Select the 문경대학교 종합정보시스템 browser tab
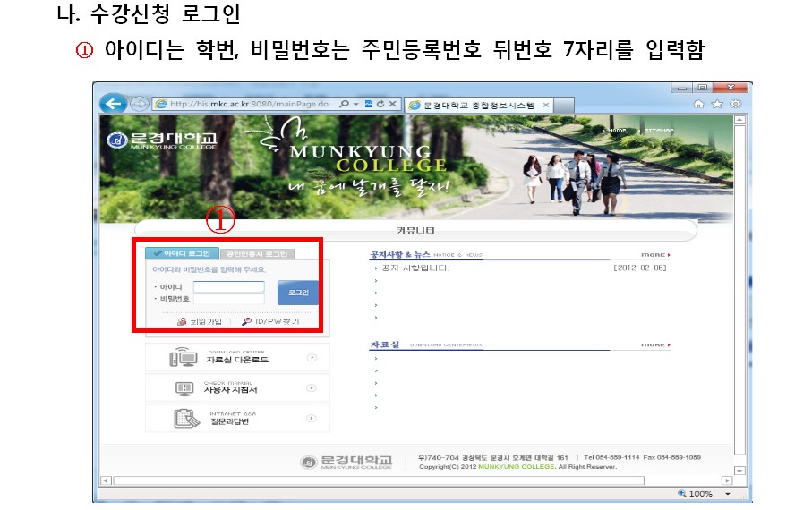This screenshot has width=812, height=510. 478,105
